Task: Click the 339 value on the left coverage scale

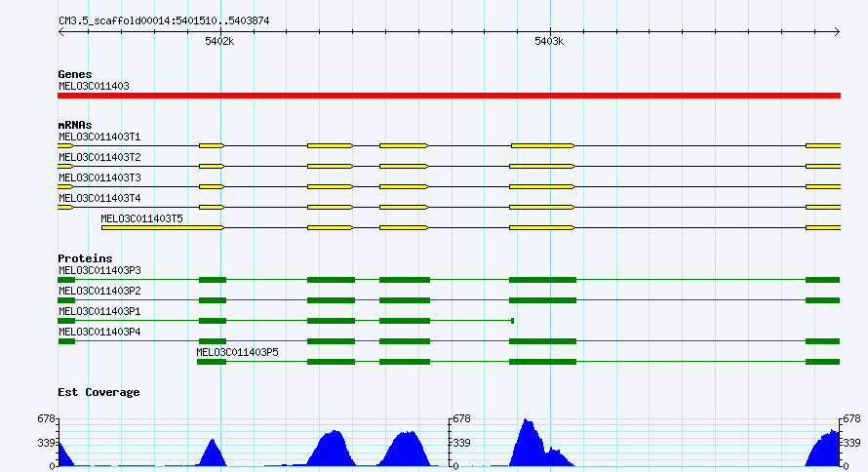Action: click(47, 443)
